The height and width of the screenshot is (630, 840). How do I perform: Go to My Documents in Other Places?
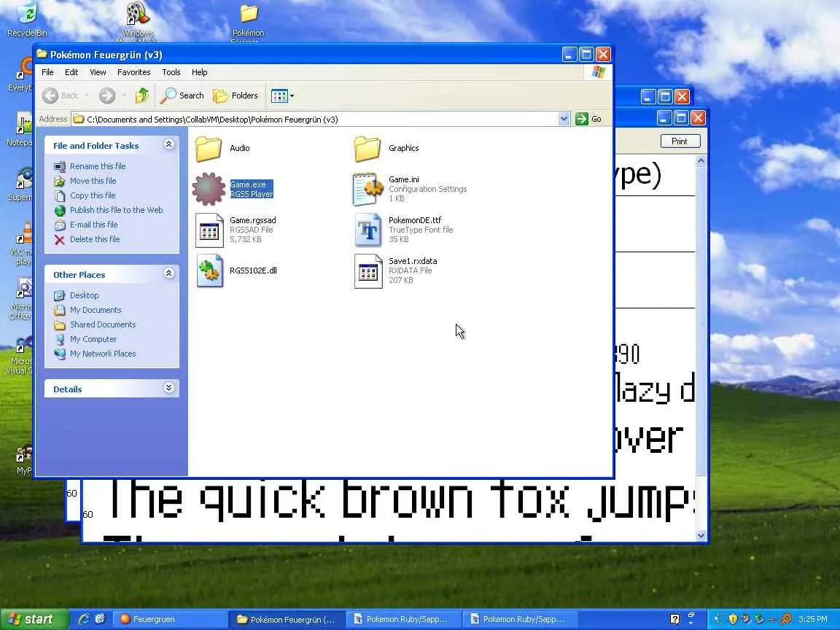[96, 310]
